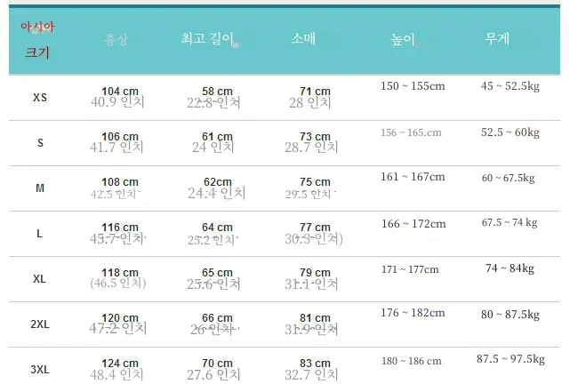The image size is (578, 392).
Task: Select the 3XL size row label
Action: [x=40, y=370]
